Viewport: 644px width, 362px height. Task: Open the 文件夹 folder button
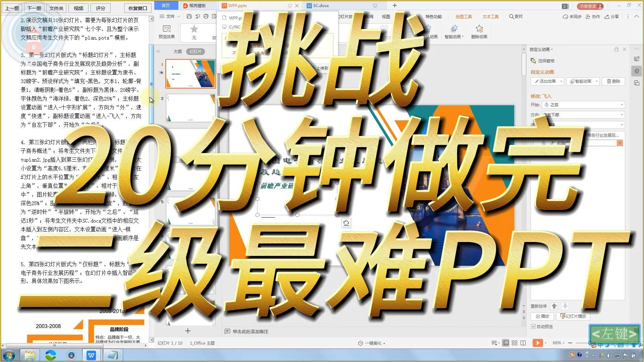click(56, 8)
